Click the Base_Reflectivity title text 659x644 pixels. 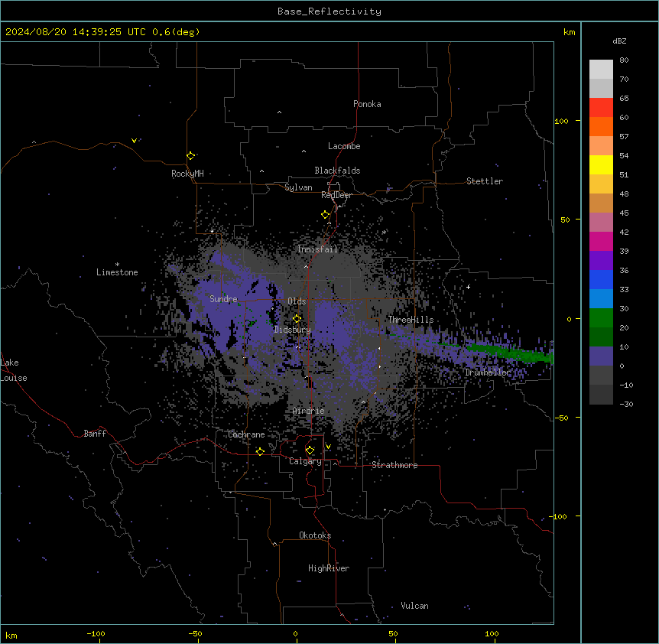coord(329,11)
